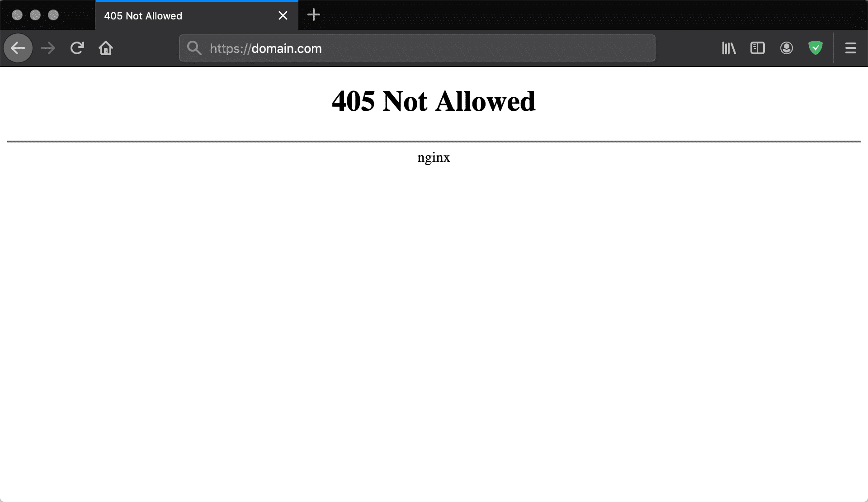Screen dimensions: 868x502
Task: Click the Firefox menu hamburger icon
Action: tap(851, 48)
